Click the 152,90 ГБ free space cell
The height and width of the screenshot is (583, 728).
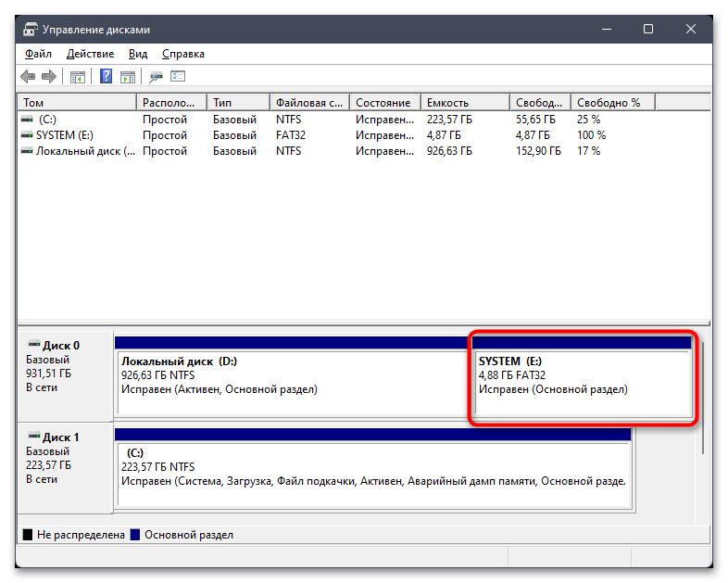pyautogui.click(x=538, y=151)
